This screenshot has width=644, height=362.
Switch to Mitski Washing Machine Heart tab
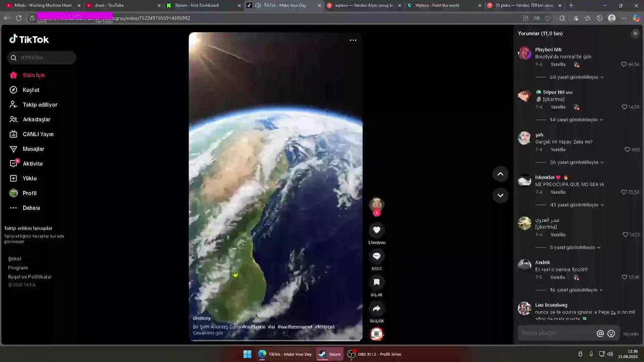click(x=43, y=6)
